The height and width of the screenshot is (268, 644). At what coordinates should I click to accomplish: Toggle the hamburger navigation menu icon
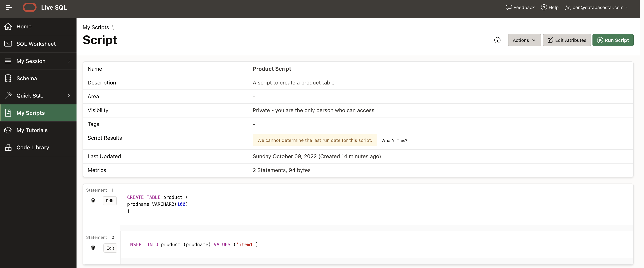(x=9, y=7)
